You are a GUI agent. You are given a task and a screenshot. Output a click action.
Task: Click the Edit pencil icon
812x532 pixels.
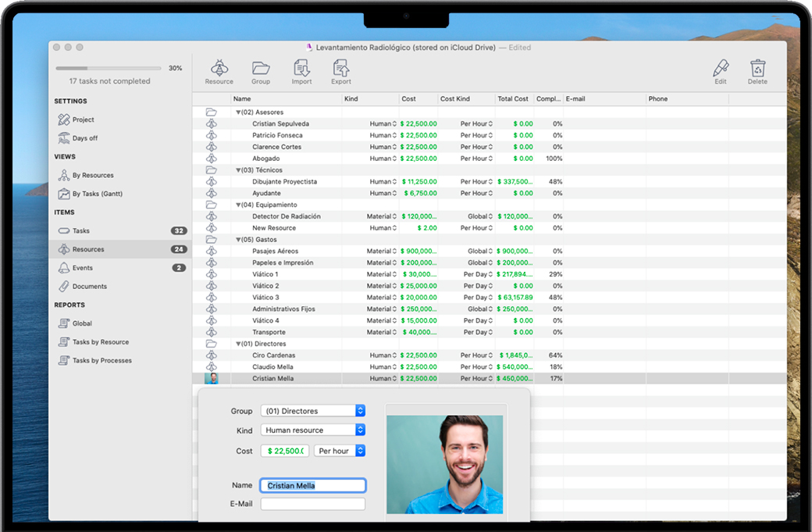(x=720, y=69)
